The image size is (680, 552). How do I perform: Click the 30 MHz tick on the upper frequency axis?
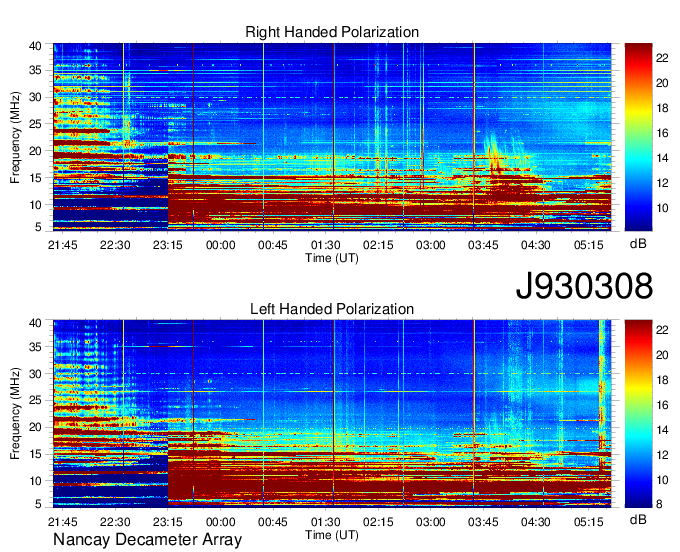(35, 97)
